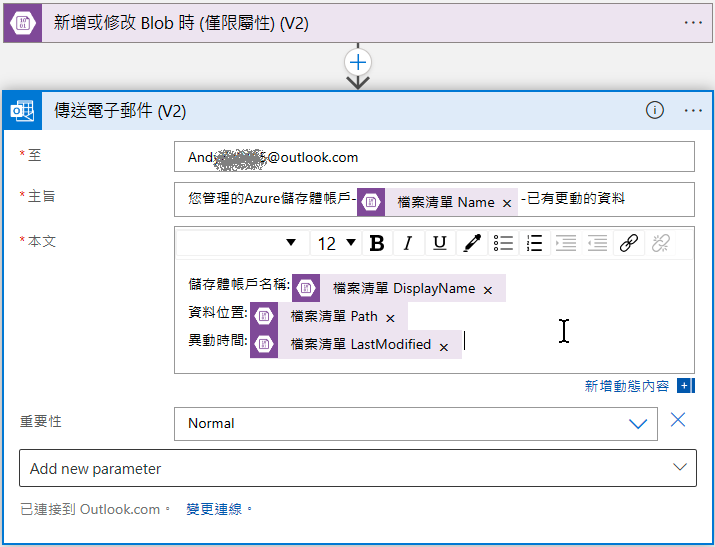Expand Add new parameter dropdown
Viewport: 715px width, 547px height.
[x=358, y=468]
